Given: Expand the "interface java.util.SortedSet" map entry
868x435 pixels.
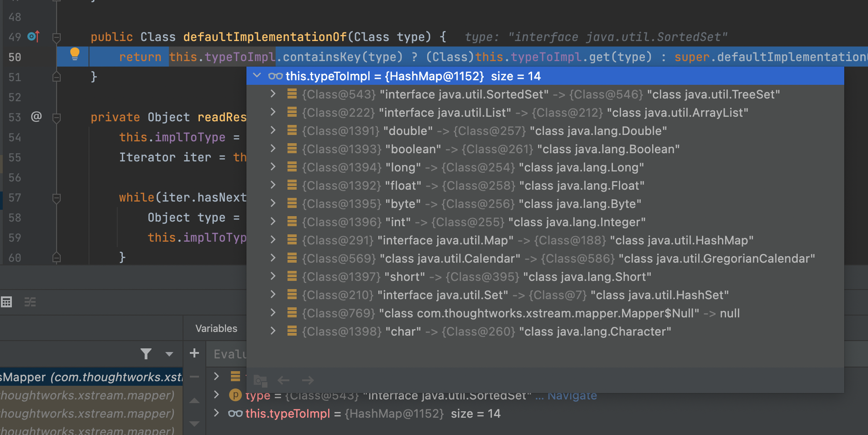Looking at the screenshot, I should tap(273, 94).
